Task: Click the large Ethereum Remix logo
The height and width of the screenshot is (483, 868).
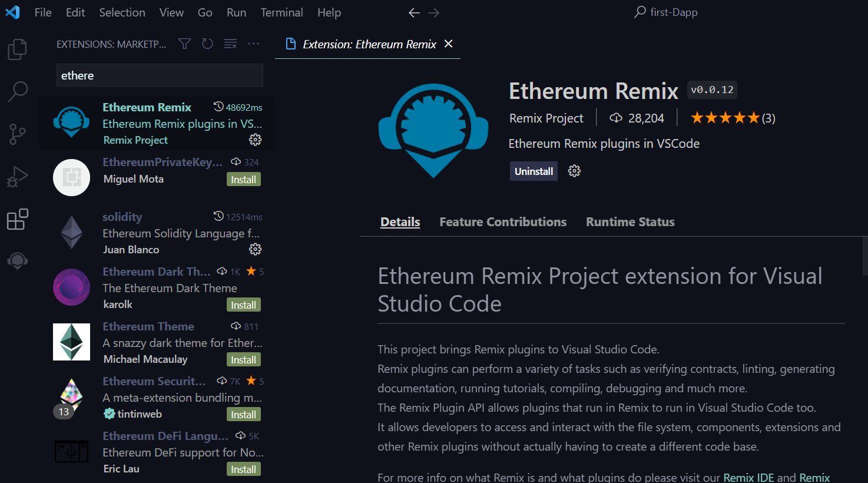Action: (x=433, y=131)
